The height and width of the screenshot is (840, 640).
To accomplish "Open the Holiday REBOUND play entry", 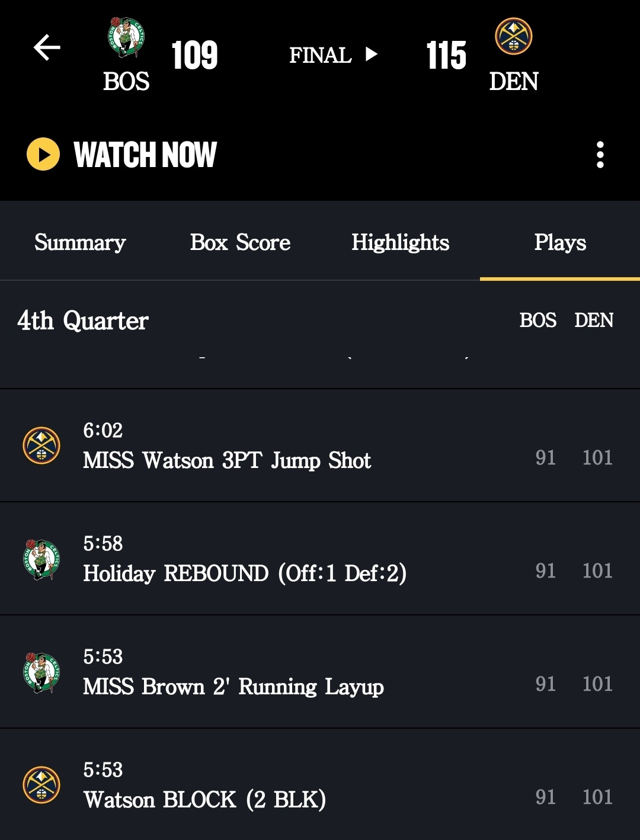I will tap(245, 573).
